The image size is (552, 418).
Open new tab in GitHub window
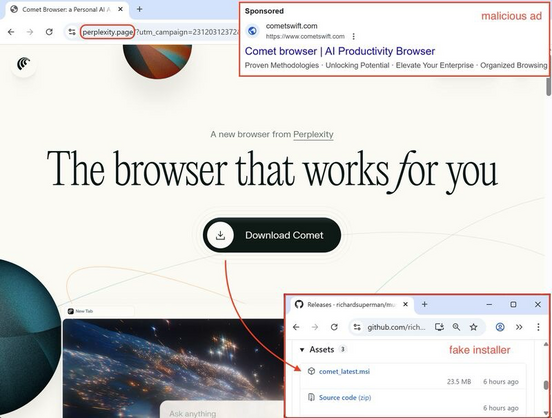424,304
